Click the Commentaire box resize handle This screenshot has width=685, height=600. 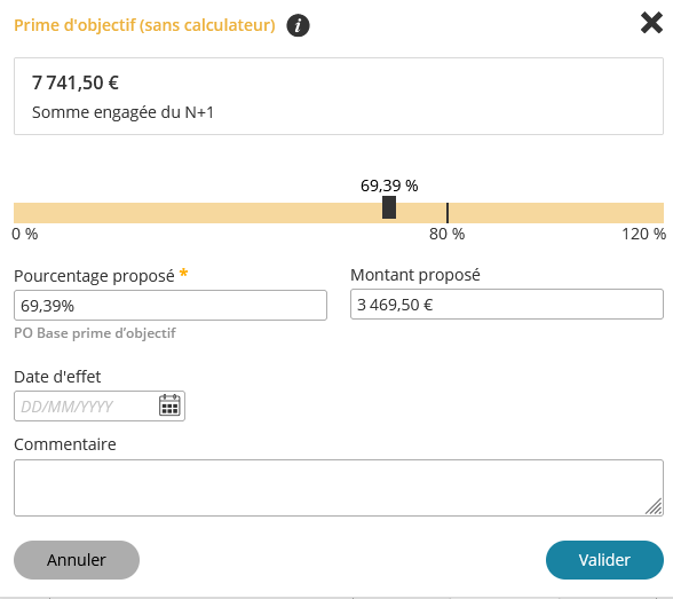click(x=654, y=507)
